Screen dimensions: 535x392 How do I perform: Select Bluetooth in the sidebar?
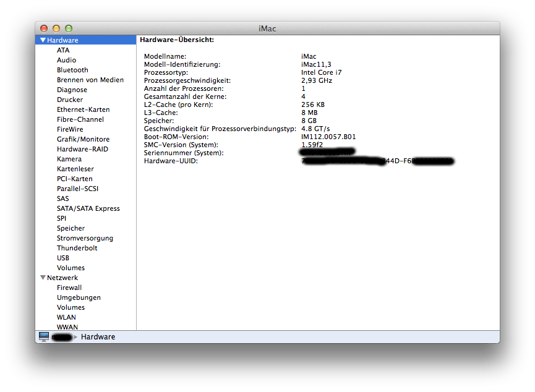coord(72,69)
